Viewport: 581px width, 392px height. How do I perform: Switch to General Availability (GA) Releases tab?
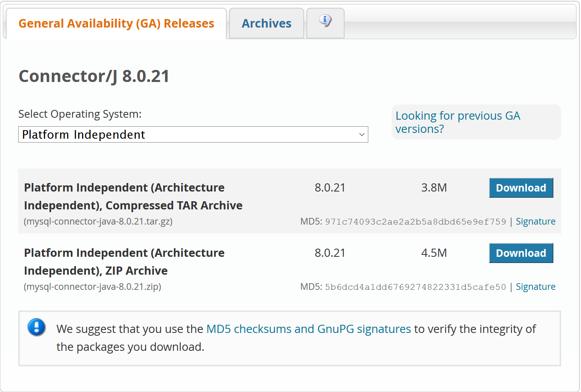[x=116, y=23]
